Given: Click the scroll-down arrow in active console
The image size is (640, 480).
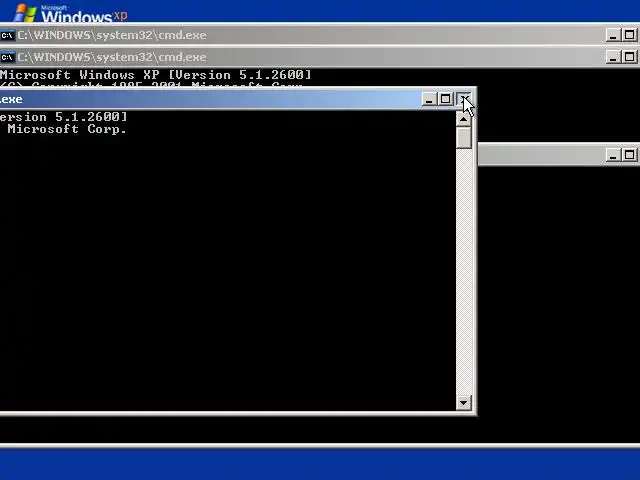Looking at the screenshot, I should click(464, 403).
